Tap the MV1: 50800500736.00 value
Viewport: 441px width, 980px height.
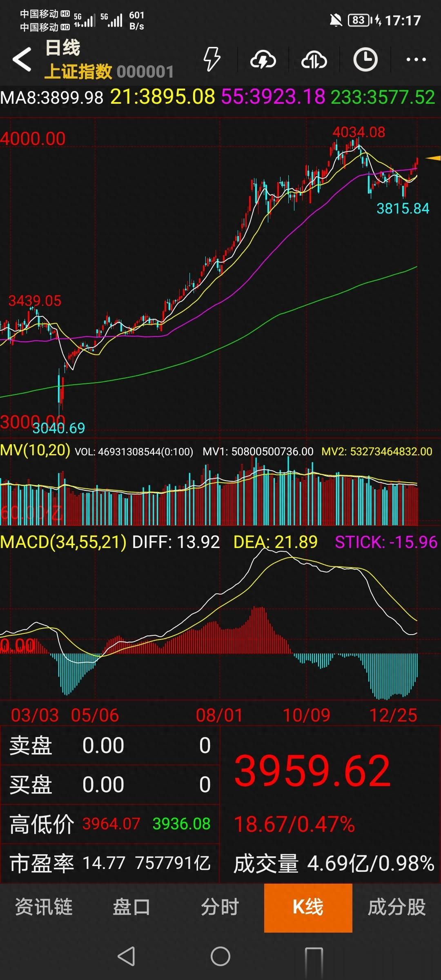(258, 452)
